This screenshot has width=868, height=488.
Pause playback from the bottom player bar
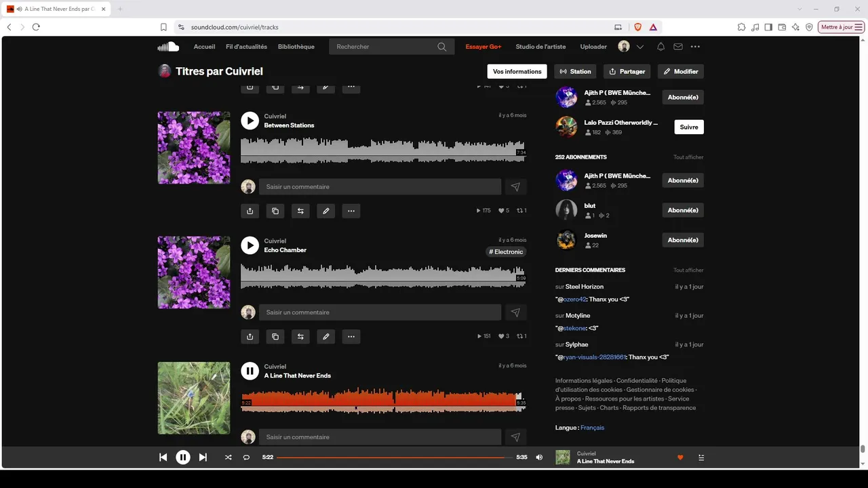tap(183, 457)
